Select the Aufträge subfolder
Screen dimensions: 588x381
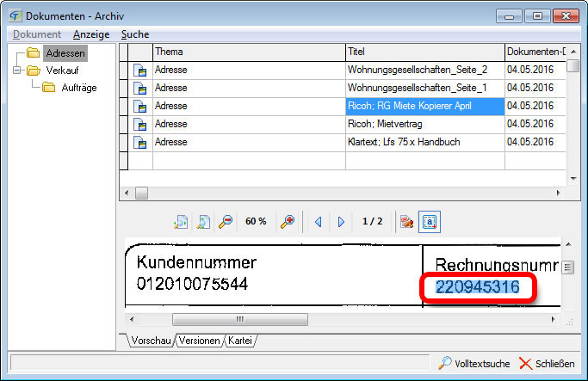coord(78,87)
